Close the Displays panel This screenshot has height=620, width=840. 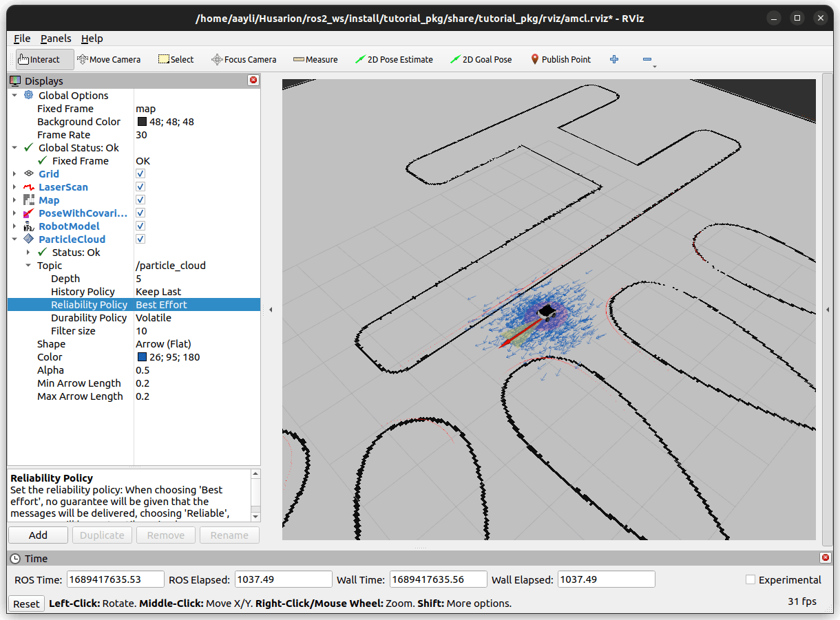[x=253, y=81]
